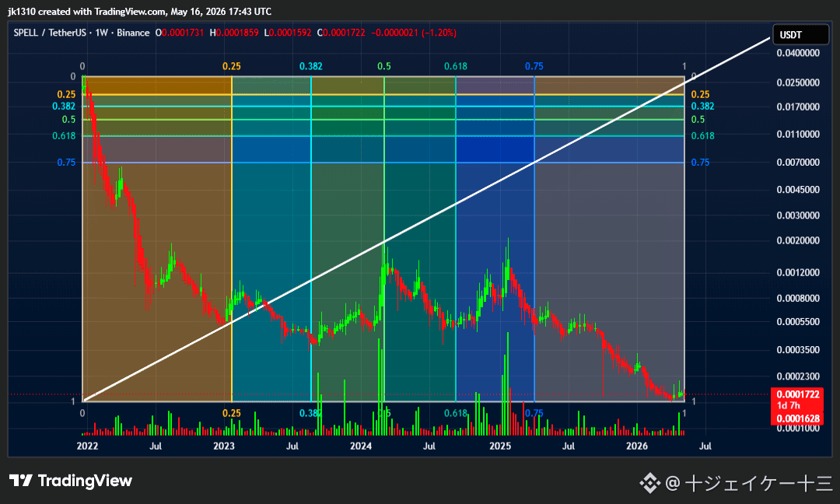
Task: Click the cyan 0.382 Fib label above the chart
Action: 310,66
